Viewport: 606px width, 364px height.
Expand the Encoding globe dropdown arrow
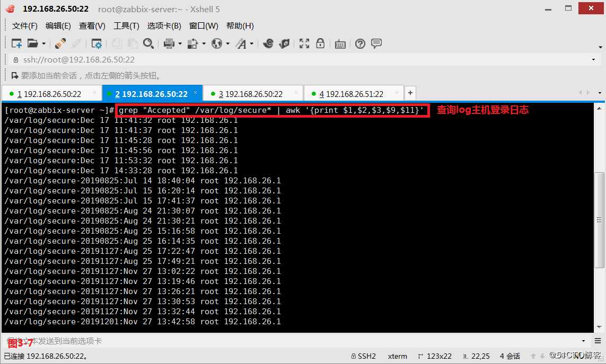coord(227,43)
